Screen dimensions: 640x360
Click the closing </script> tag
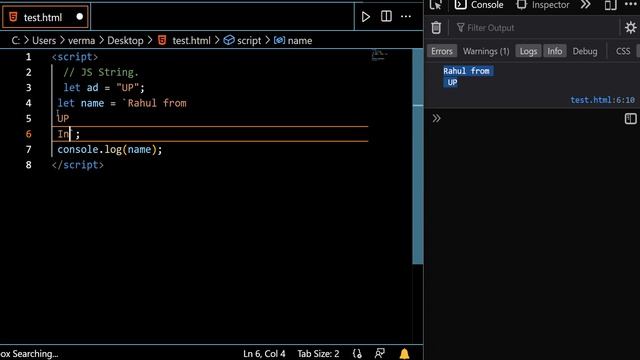pyautogui.click(x=78, y=165)
